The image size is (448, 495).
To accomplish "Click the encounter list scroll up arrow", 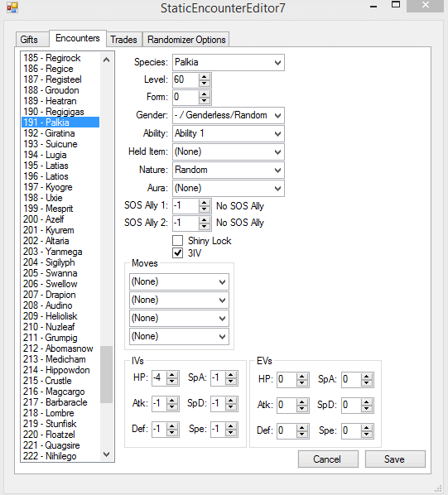I will [x=107, y=60].
